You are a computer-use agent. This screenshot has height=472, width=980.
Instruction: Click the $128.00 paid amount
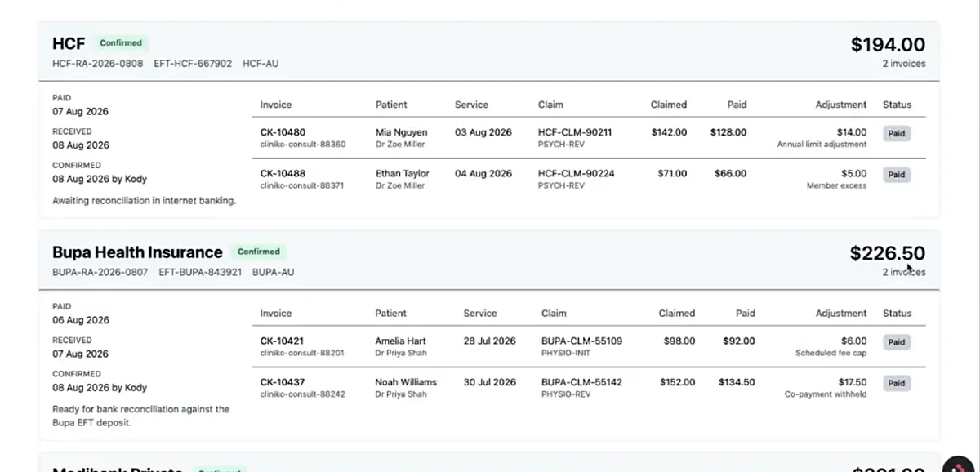pyautogui.click(x=728, y=132)
